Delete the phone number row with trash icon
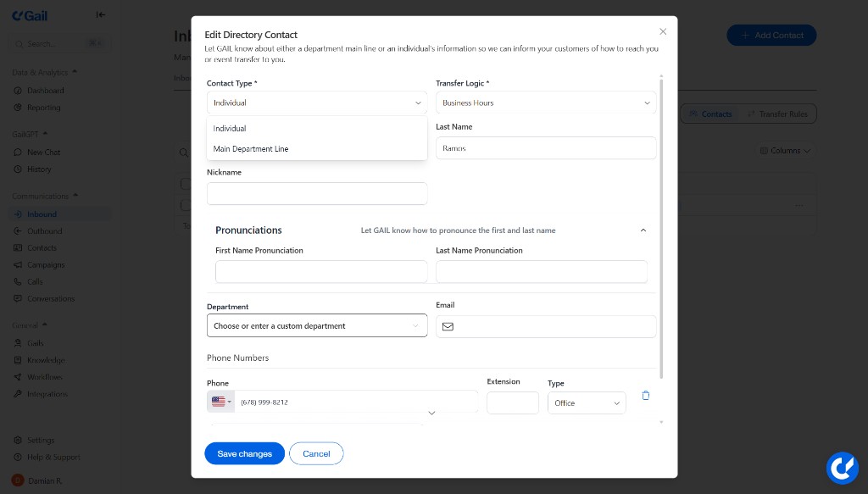 (x=645, y=395)
